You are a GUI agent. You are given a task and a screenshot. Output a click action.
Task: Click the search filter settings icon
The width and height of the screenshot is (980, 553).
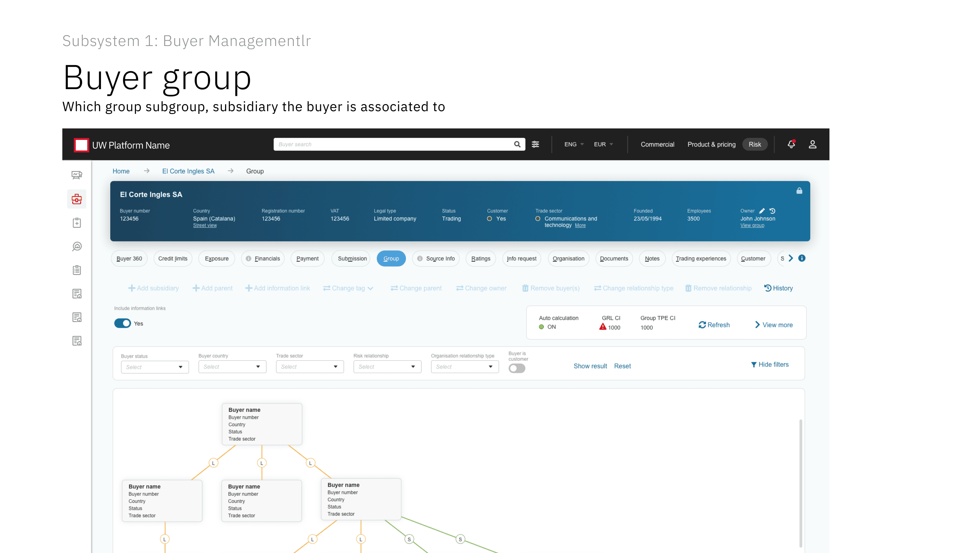(535, 144)
